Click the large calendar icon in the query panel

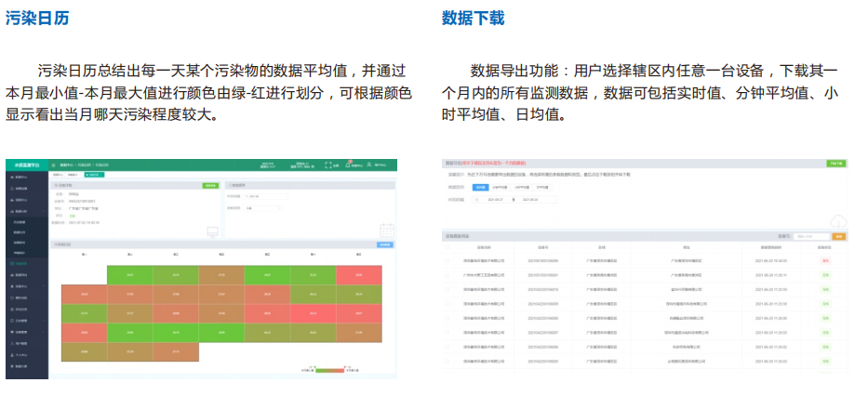point(386,231)
